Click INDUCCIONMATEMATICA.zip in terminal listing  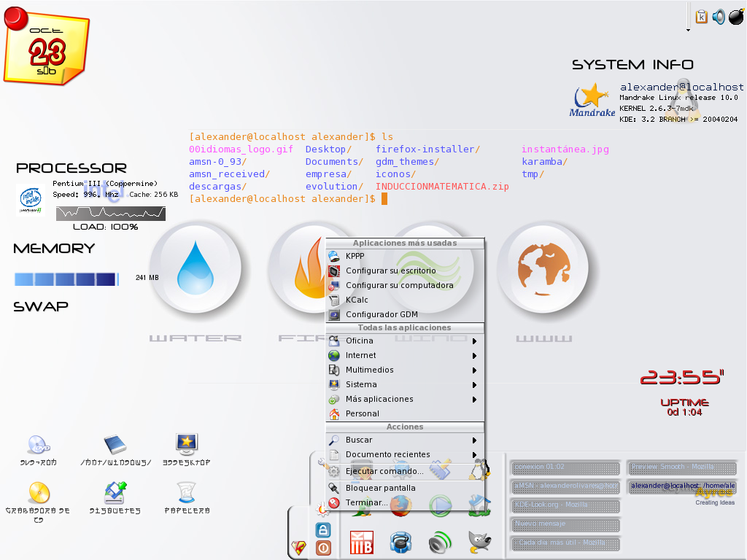coord(442,187)
